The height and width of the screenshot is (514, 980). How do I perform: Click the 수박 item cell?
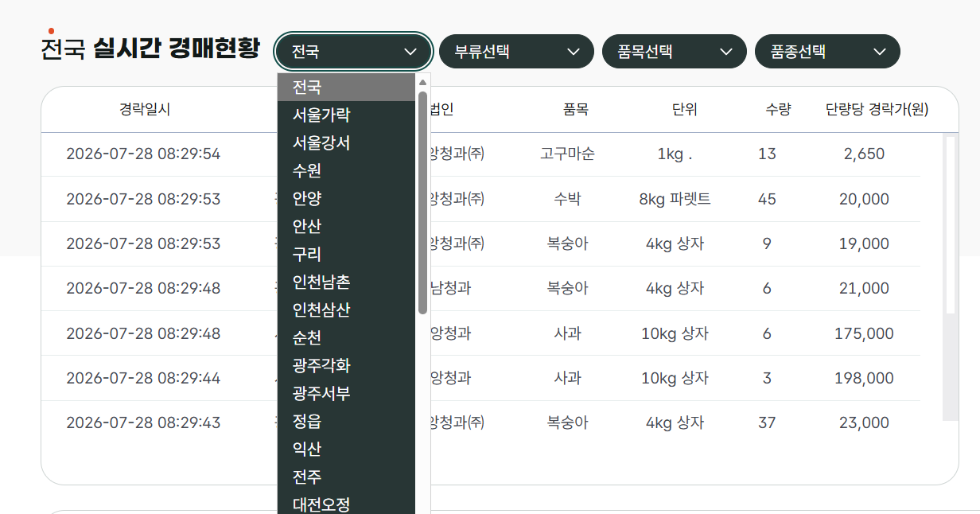pos(567,199)
